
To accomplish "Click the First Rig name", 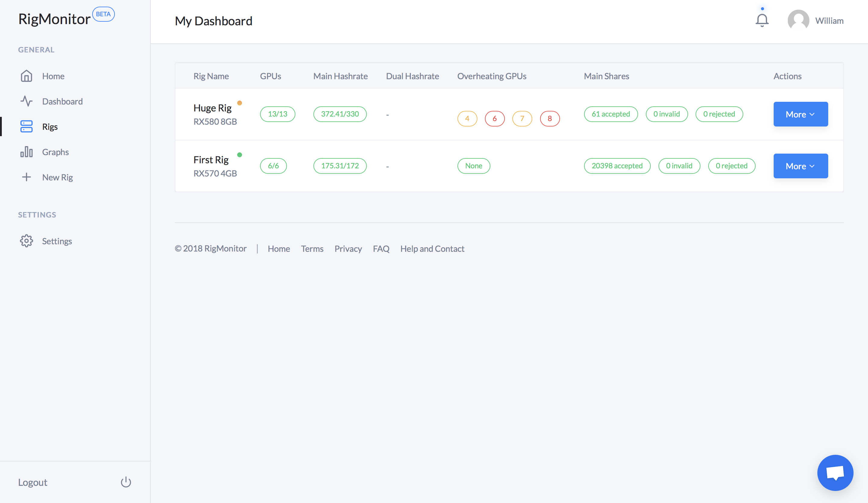I will point(211,160).
